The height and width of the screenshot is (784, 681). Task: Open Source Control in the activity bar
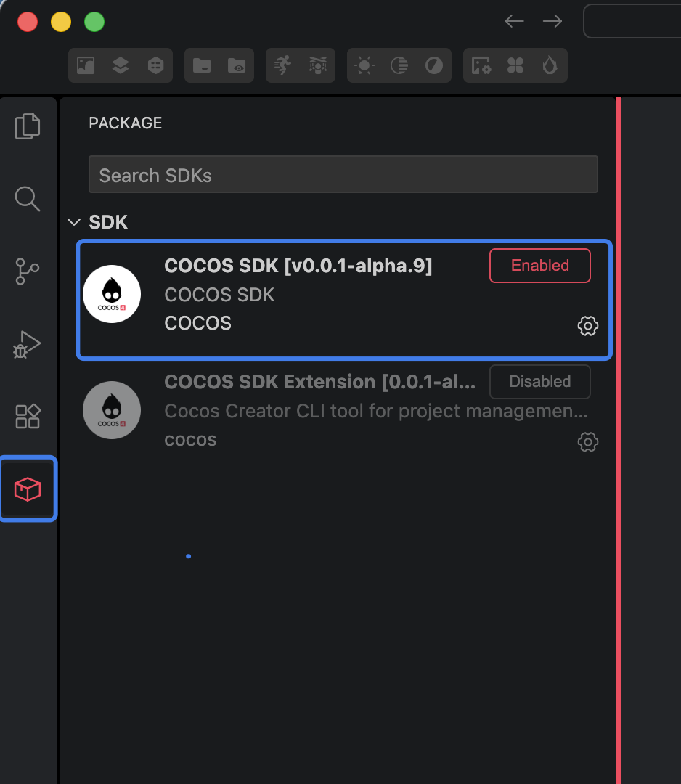[28, 271]
